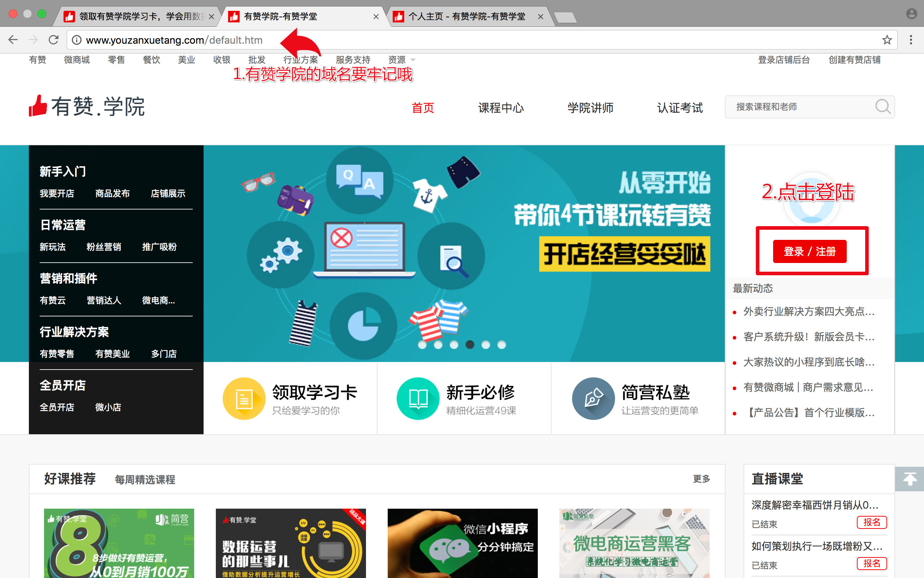This screenshot has height=578, width=924.
Task: Click the green 新手必修 book icon
Action: 418,399
